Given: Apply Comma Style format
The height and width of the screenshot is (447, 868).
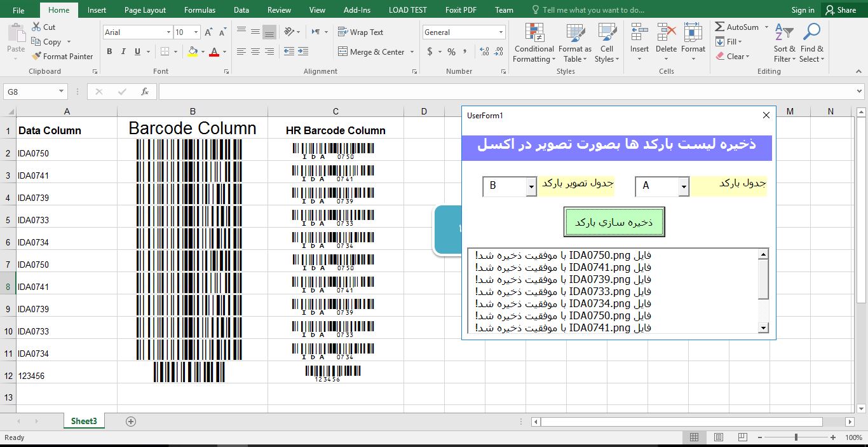Looking at the screenshot, I should pyautogui.click(x=465, y=52).
